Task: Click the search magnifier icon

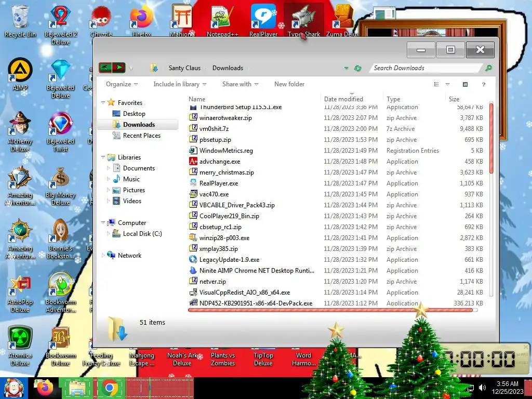Action: tap(488, 68)
